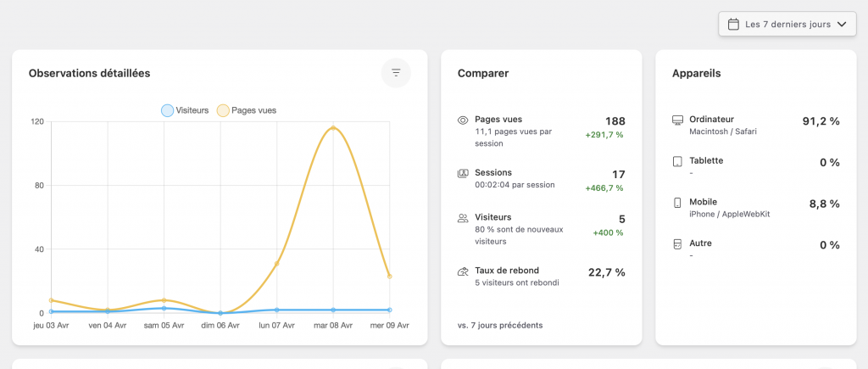The width and height of the screenshot is (868, 369).
Task: Click the vs. 7 jours précédents text
Action: click(500, 325)
